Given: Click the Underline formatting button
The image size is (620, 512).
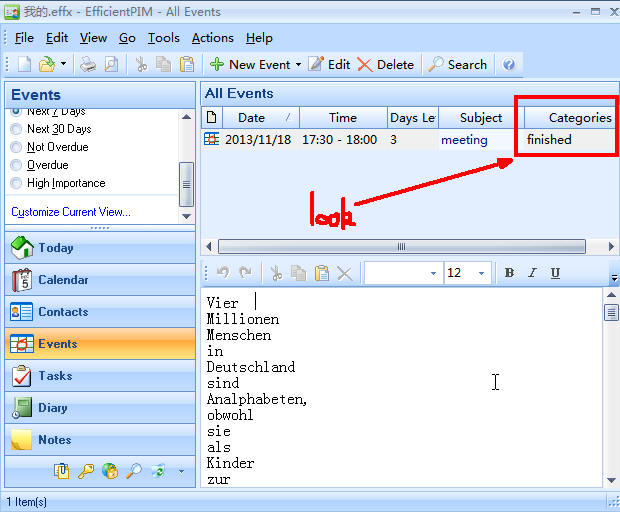Looking at the screenshot, I should tap(555, 273).
